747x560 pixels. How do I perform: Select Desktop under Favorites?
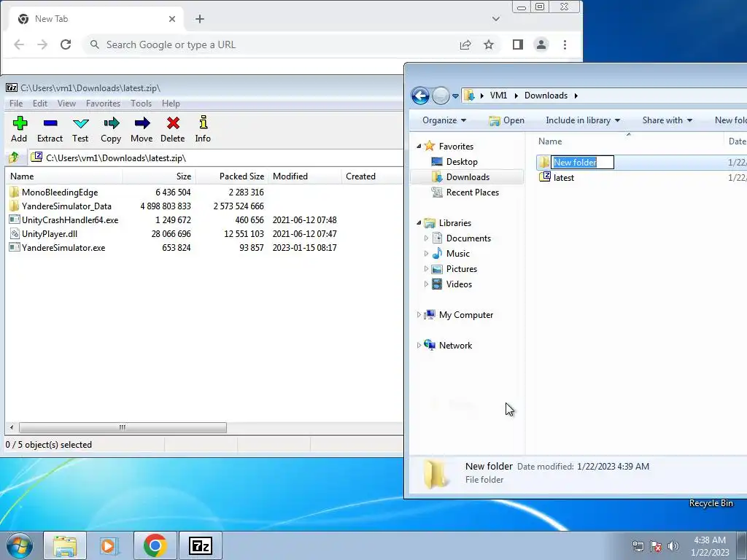click(462, 162)
